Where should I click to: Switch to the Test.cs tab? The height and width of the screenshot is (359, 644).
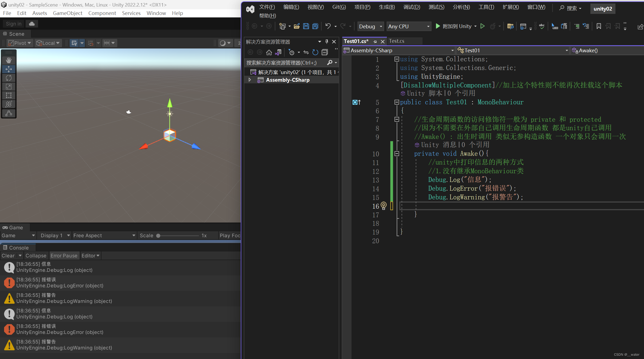[x=397, y=41]
